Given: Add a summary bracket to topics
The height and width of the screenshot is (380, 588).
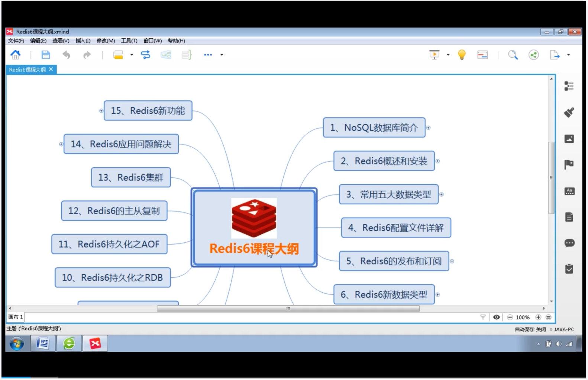Looking at the screenshot, I should (187, 55).
